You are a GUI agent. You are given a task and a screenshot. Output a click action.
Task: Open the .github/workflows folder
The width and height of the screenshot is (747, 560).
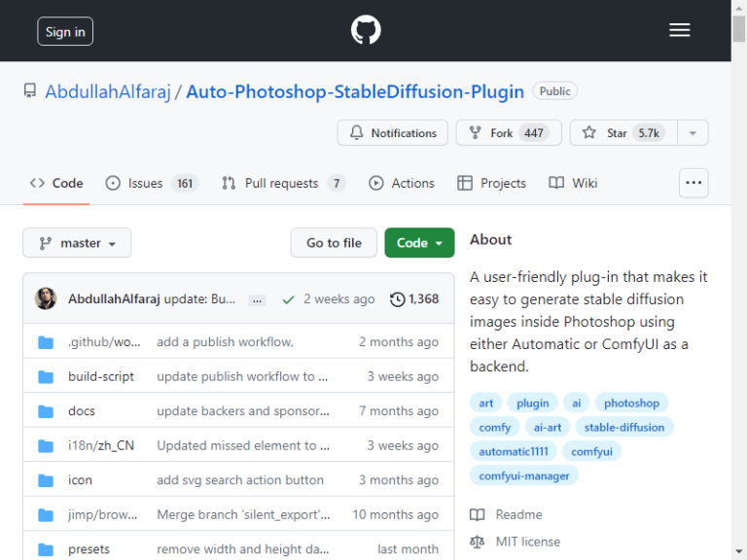104,342
